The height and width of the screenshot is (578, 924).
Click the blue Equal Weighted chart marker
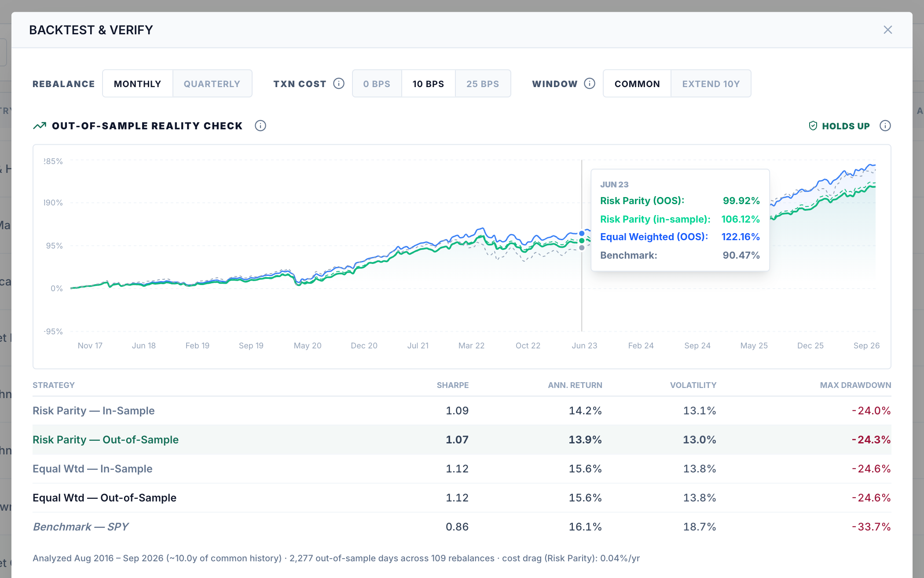(x=582, y=233)
